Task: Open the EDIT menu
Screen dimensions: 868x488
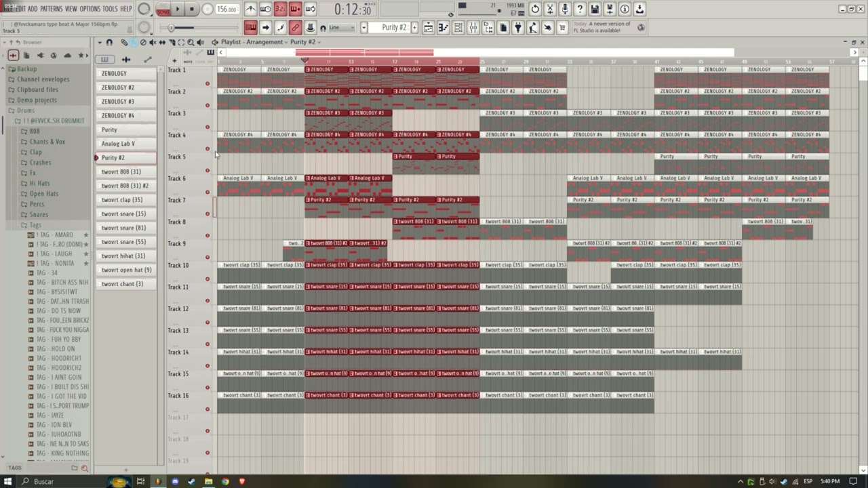Action: (21, 9)
